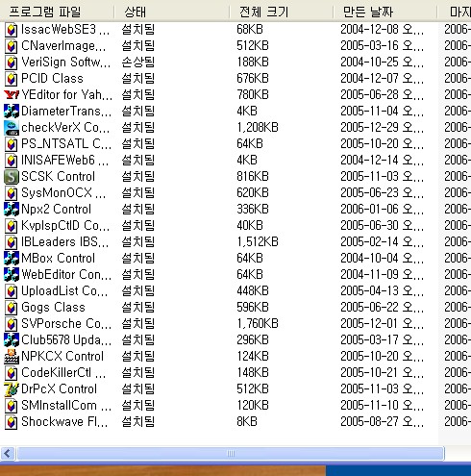The height and width of the screenshot is (476, 471).
Task: Click the left scroll arrow
Action: click(8, 453)
